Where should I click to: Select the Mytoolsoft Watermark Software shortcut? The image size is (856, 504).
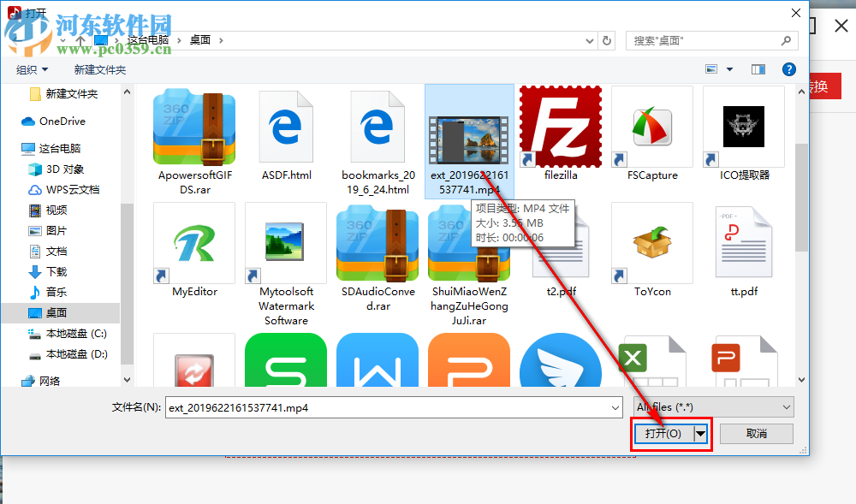pyautogui.click(x=286, y=265)
